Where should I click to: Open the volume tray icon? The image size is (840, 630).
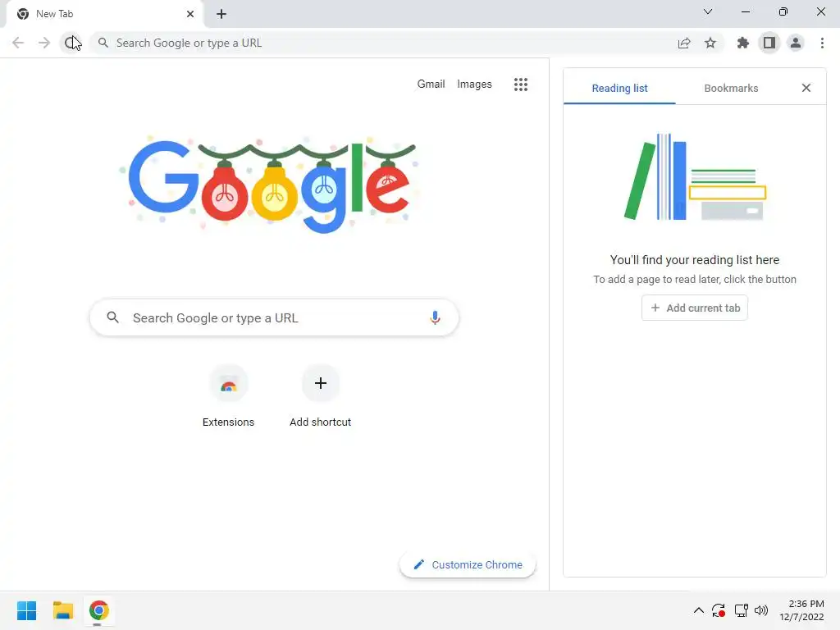click(761, 610)
